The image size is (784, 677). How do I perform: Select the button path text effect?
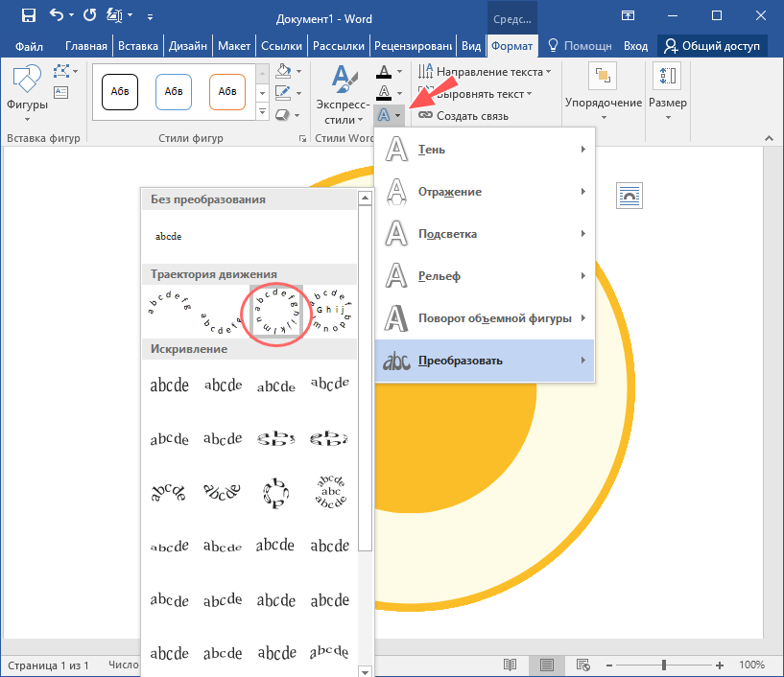pos(330,313)
